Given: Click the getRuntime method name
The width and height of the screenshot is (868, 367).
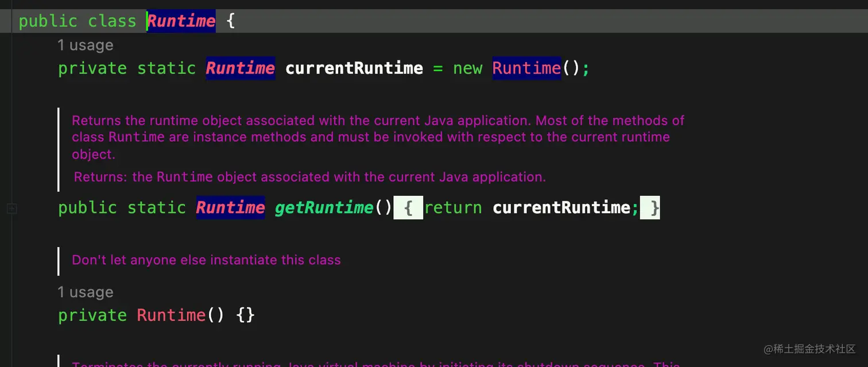Looking at the screenshot, I should (x=324, y=207).
